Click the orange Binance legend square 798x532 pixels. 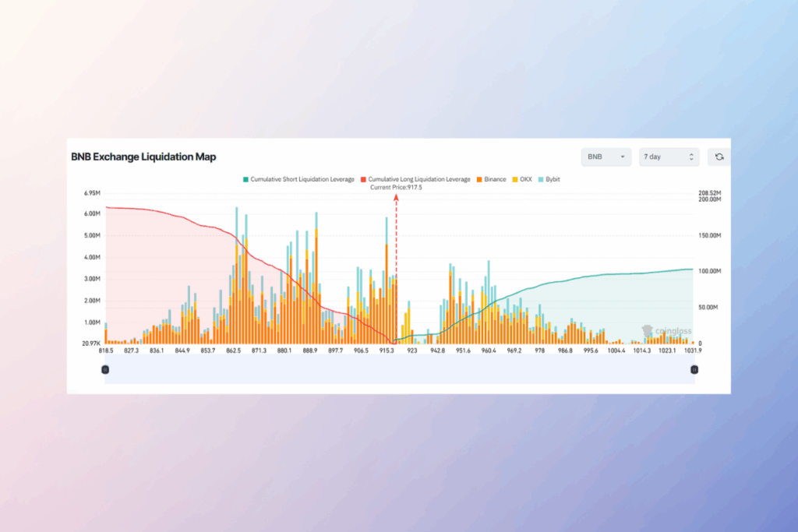pos(479,179)
